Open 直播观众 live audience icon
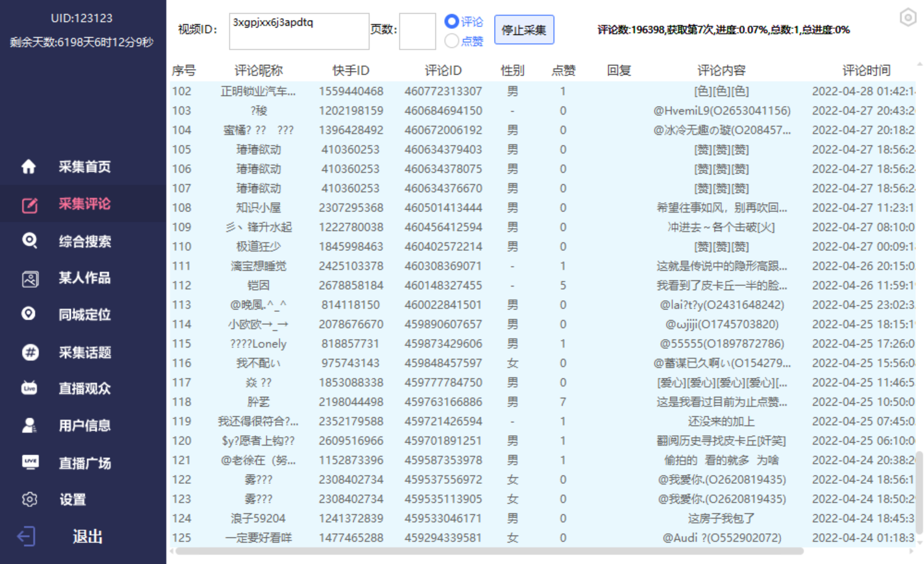This screenshot has height=564, width=924. (29, 388)
